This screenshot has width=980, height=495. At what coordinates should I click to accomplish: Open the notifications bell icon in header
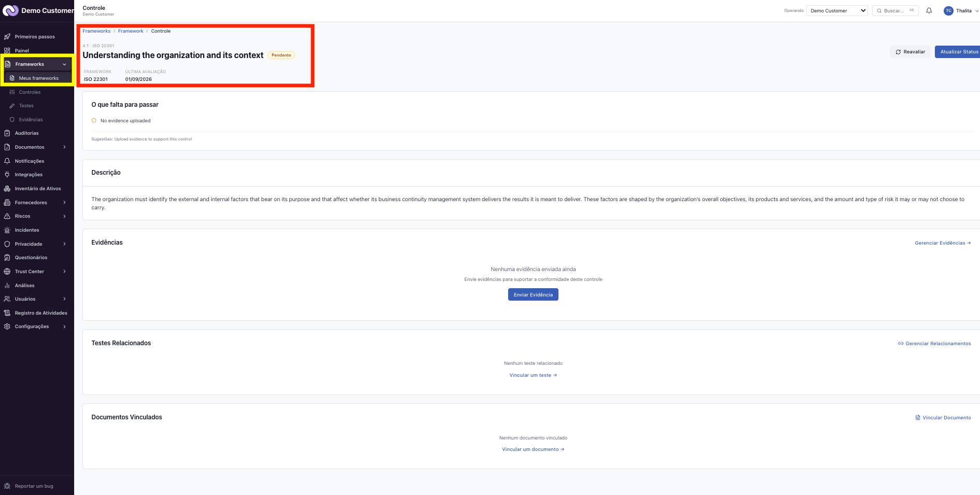click(x=929, y=10)
